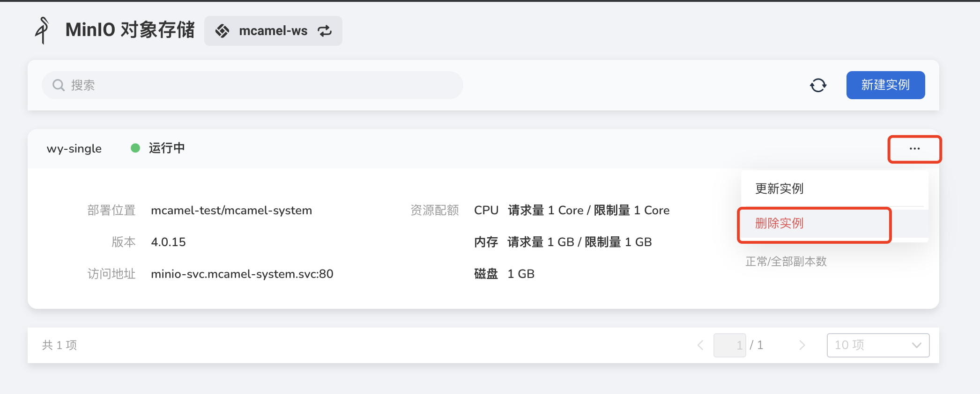Focus the 搜索 search field

coord(252,85)
